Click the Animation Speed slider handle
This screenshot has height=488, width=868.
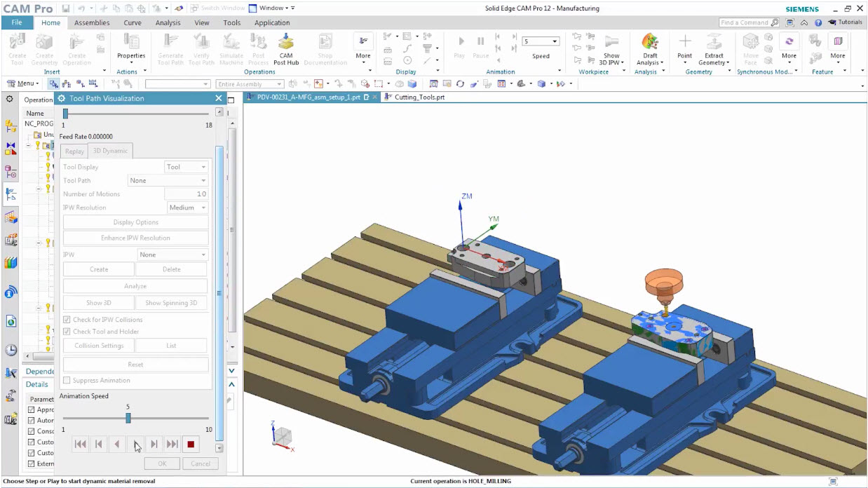point(128,418)
